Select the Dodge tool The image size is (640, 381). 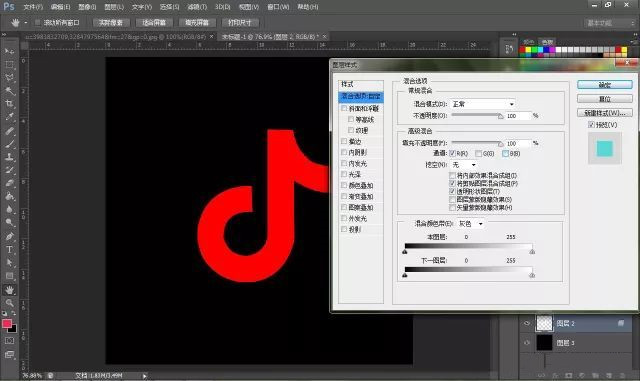(x=9, y=222)
